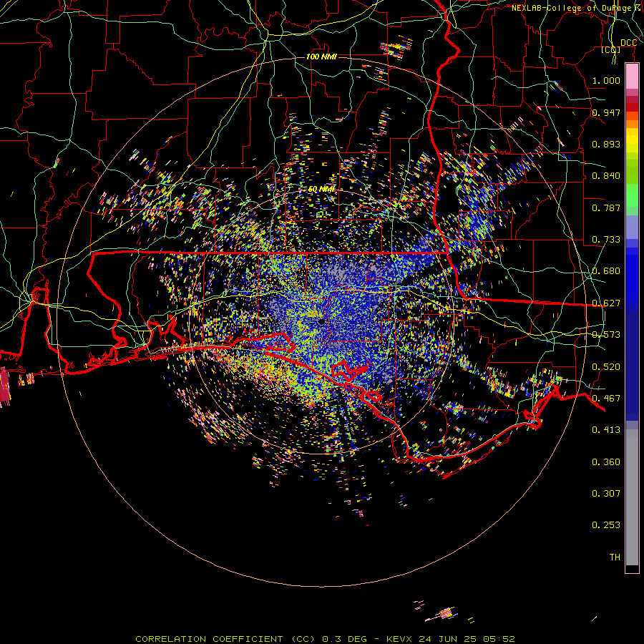Click the DCC label above the color scale
The image size is (644, 644).
click(x=628, y=43)
